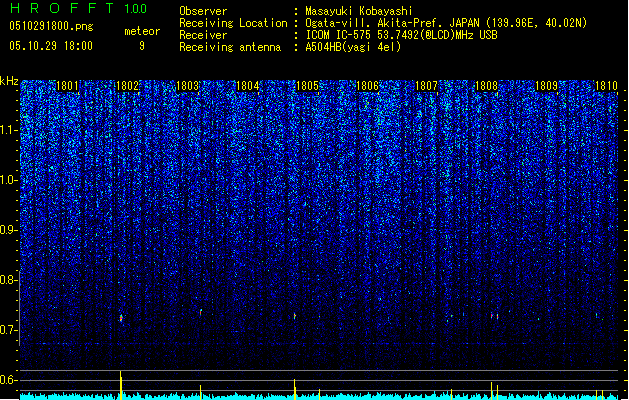629x400 pixels.
Task: Select the file name 0510291800.png
Action: point(51,26)
